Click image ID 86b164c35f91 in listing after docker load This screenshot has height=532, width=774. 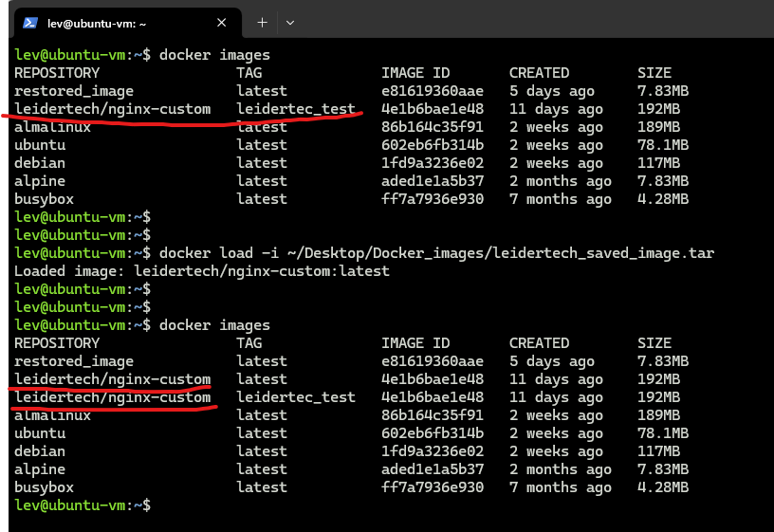point(433,415)
